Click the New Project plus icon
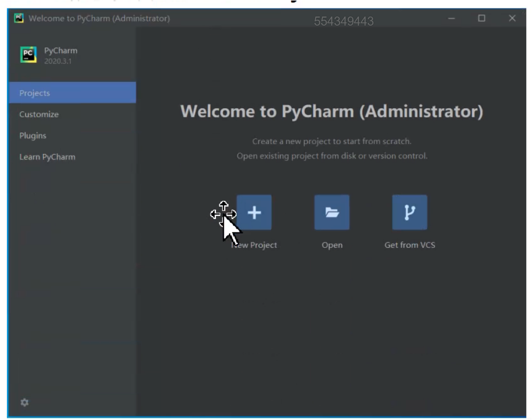Image resolution: width=532 pixels, height=420 pixels. point(254,212)
